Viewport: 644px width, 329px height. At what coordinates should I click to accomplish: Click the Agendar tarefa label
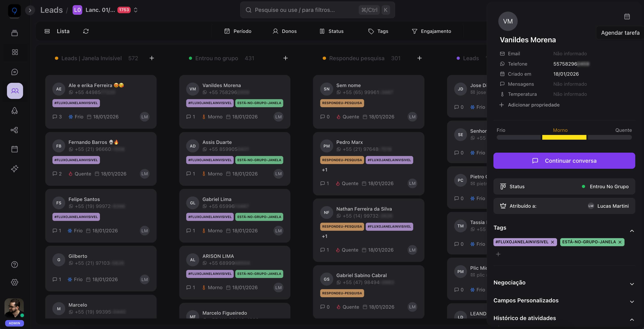(620, 33)
